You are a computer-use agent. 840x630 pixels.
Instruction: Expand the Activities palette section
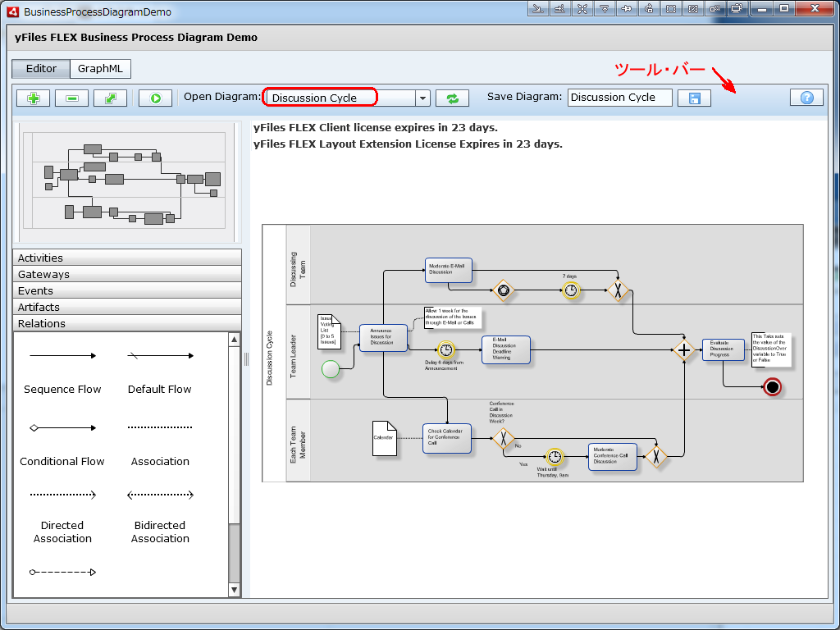tap(127, 258)
